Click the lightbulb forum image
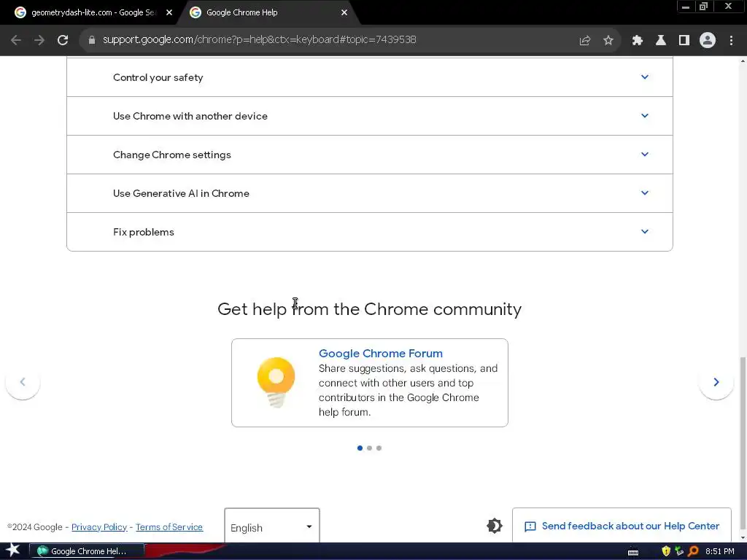This screenshot has height=560, width=747. [x=276, y=382]
